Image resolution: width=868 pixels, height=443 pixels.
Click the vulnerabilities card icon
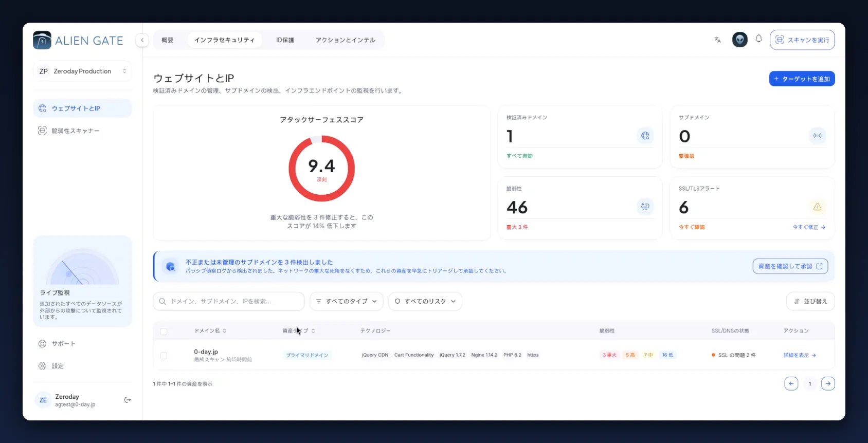[645, 207]
